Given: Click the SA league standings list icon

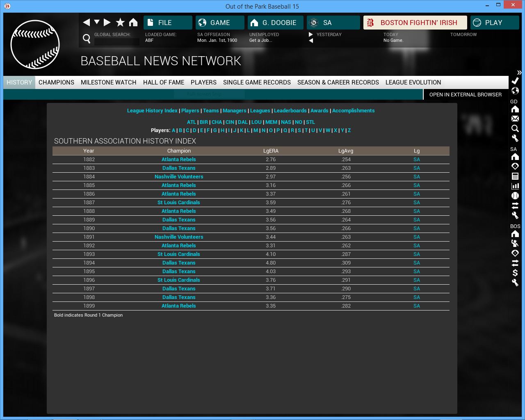Looking at the screenshot, I should tap(515, 176).
